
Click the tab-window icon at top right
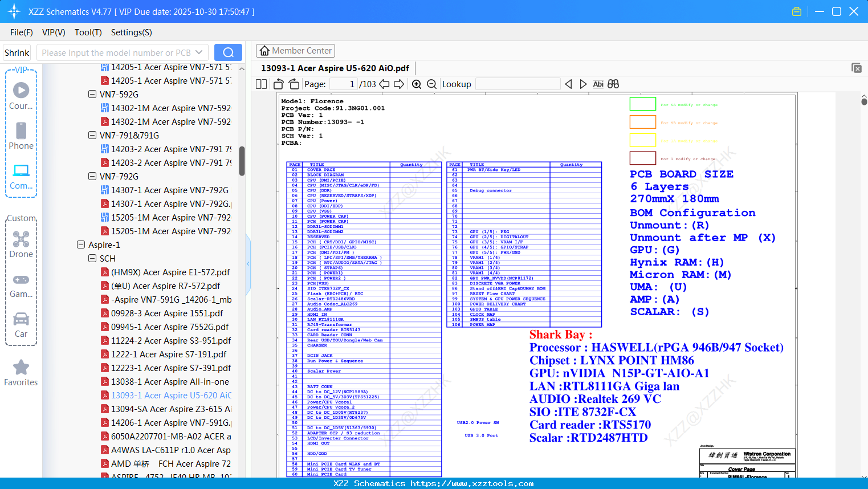tap(857, 68)
